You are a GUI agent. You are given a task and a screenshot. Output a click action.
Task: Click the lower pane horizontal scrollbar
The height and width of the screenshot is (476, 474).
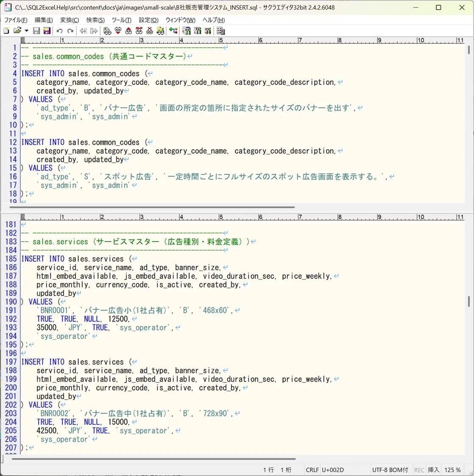[153, 459]
